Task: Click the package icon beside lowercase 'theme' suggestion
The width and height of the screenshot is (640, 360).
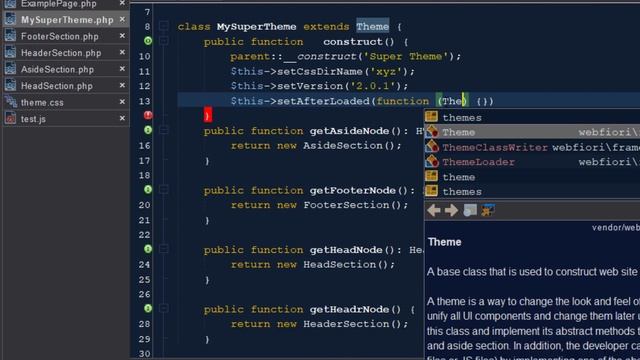Action: (x=432, y=176)
